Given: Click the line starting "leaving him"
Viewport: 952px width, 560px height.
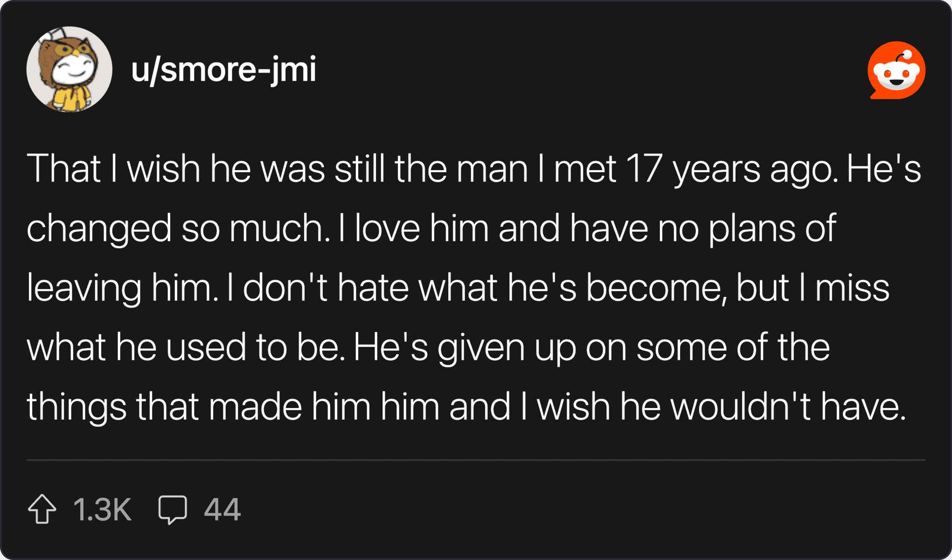Looking at the screenshot, I should pos(458,288).
